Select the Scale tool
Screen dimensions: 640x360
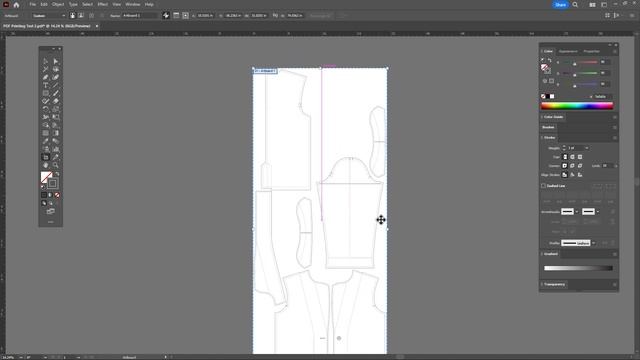(x=56, y=109)
